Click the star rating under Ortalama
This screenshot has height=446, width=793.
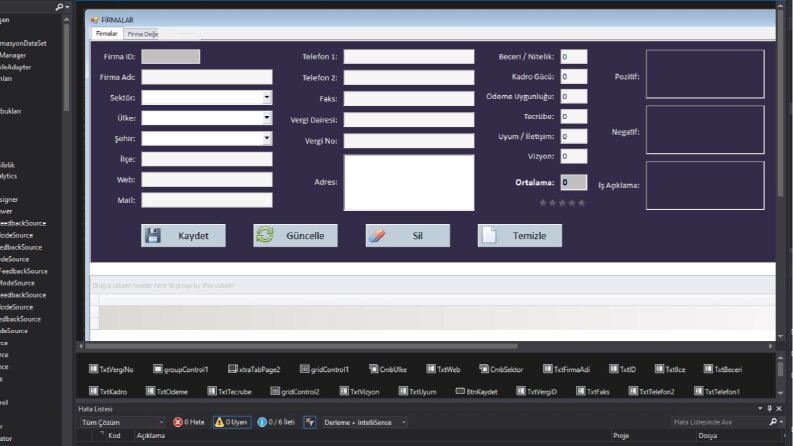tap(562, 203)
